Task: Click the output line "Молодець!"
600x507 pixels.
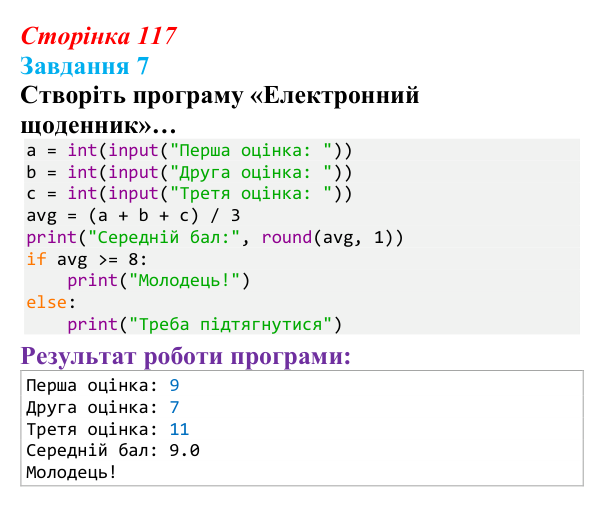Action: [71, 473]
